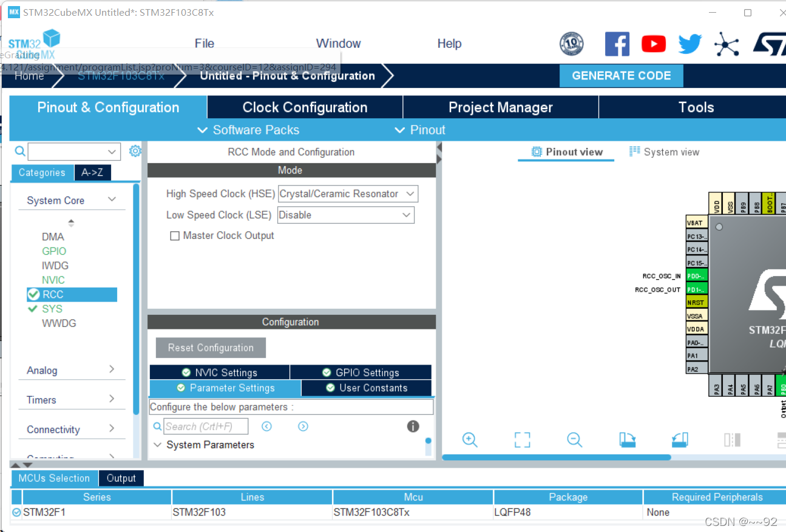The height and width of the screenshot is (532, 786).
Task: Open the settings gear beside search
Action: pos(135,151)
